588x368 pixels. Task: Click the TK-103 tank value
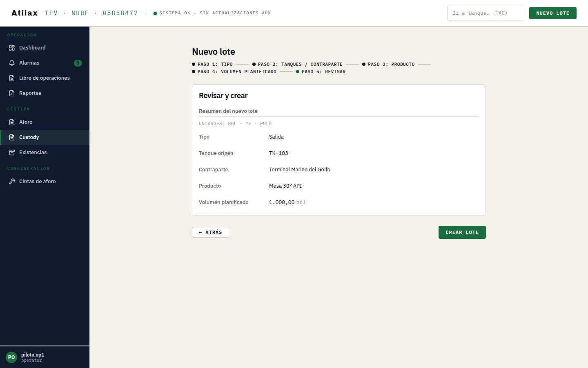pos(278,153)
